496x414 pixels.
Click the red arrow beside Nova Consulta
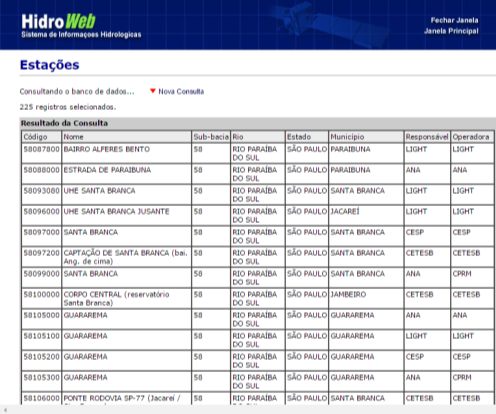(153, 91)
